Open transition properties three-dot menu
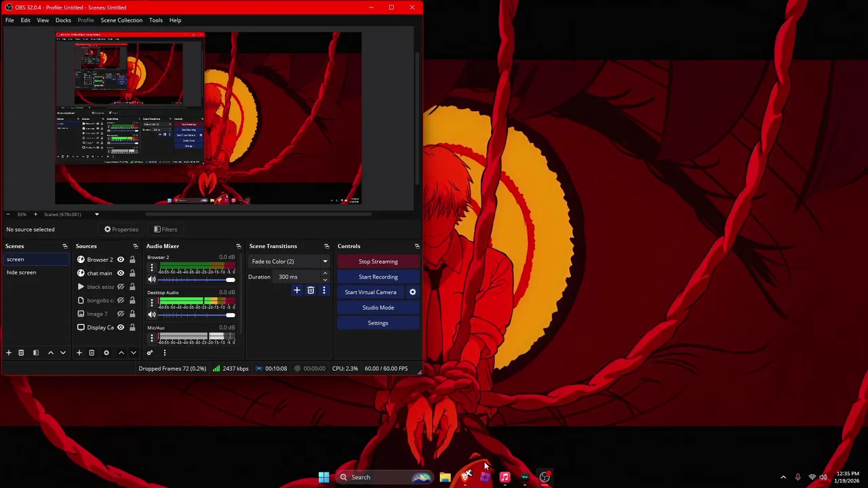The height and width of the screenshot is (488, 868). 323,290
